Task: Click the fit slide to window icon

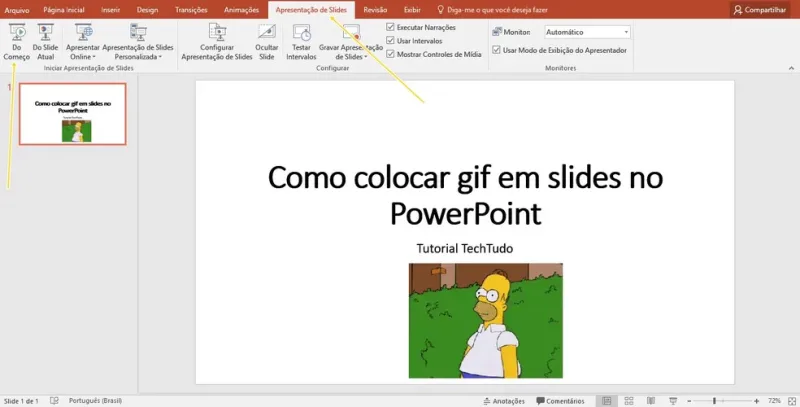Action: (792, 401)
